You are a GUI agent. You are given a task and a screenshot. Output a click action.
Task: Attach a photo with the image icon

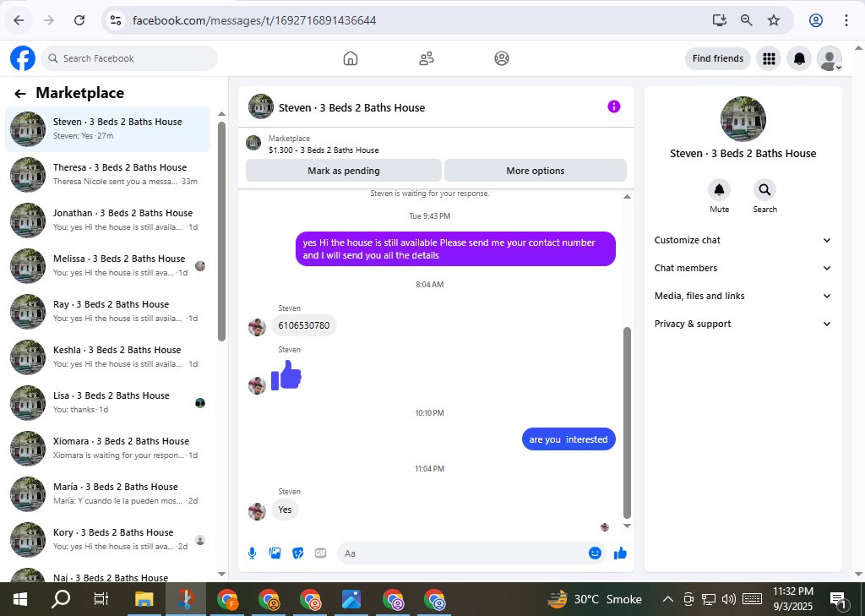(x=275, y=553)
